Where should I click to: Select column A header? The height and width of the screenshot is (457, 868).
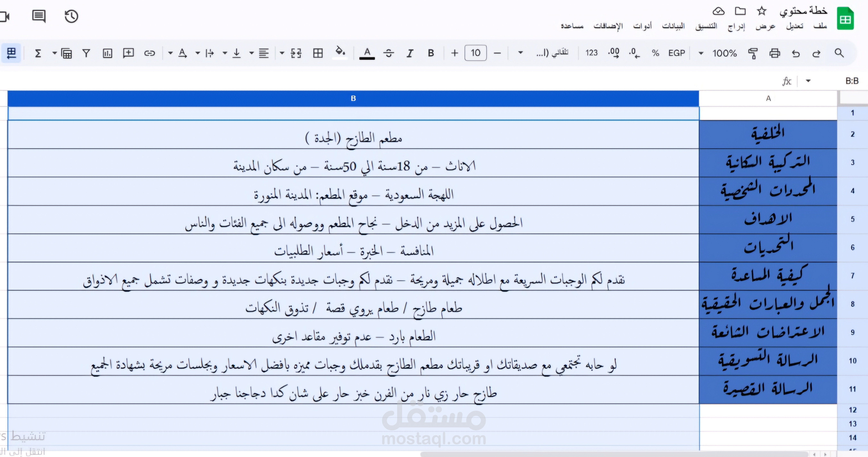[x=768, y=99]
